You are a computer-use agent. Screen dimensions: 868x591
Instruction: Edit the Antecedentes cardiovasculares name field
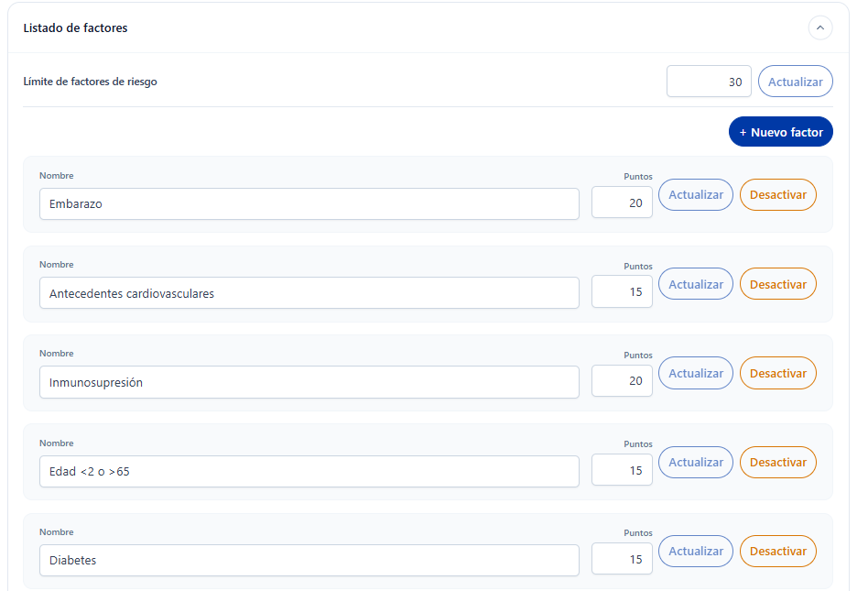[309, 293]
